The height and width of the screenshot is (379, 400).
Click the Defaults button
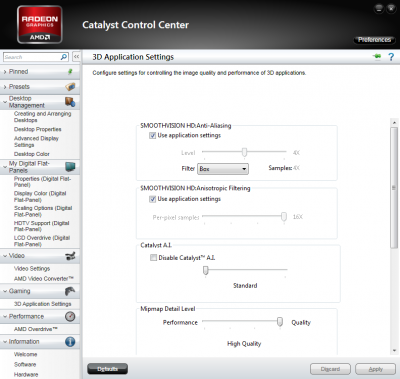click(107, 369)
